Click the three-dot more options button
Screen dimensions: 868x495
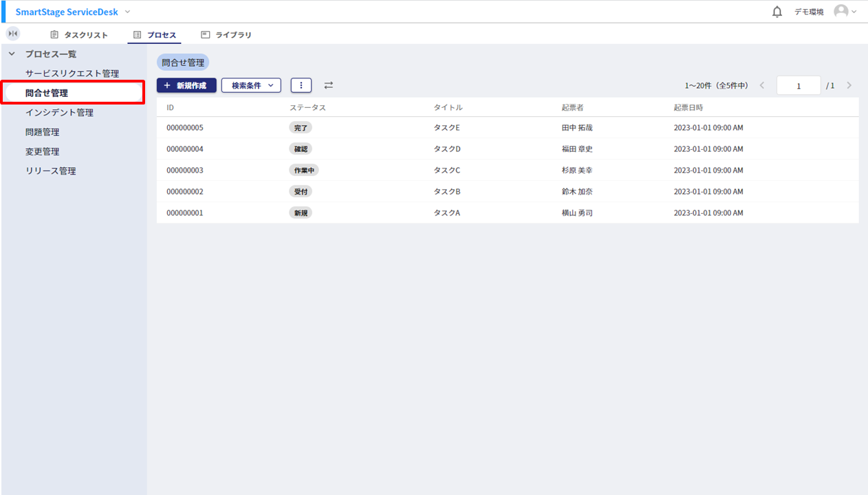301,85
